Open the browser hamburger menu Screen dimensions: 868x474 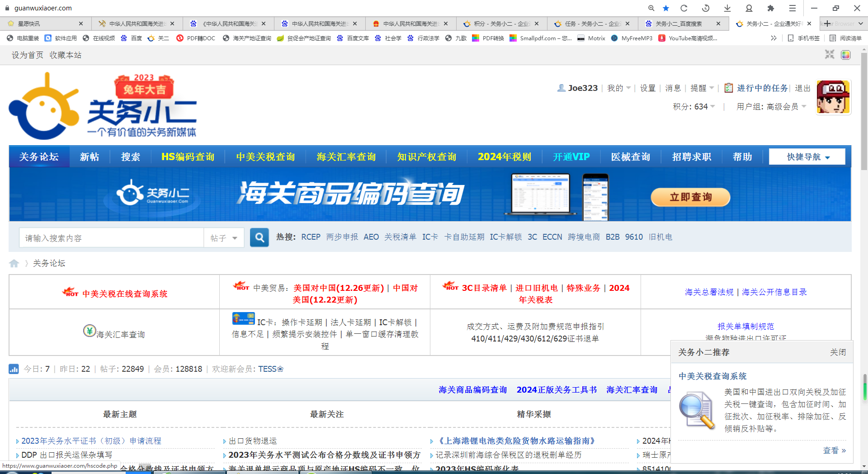793,8
